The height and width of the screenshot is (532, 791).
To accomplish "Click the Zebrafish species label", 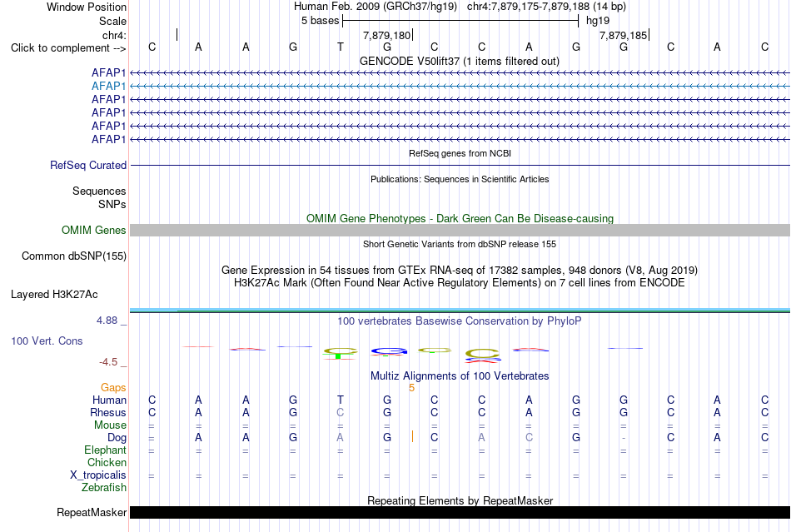I will (104, 488).
